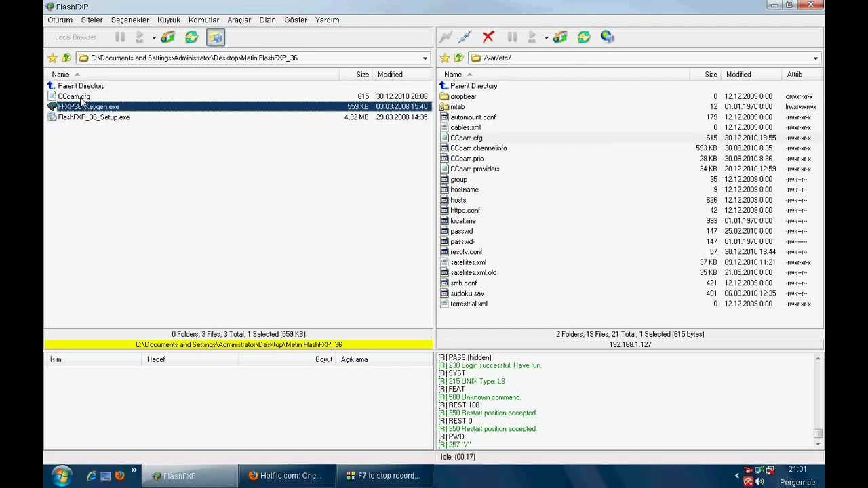This screenshot has height=488, width=868.
Task: Refresh the local file listing
Action: pos(192,37)
